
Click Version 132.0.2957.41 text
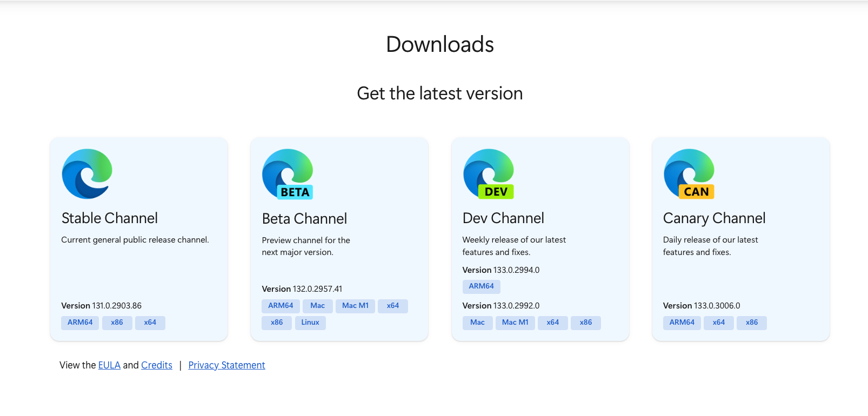pyautogui.click(x=302, y=289)
